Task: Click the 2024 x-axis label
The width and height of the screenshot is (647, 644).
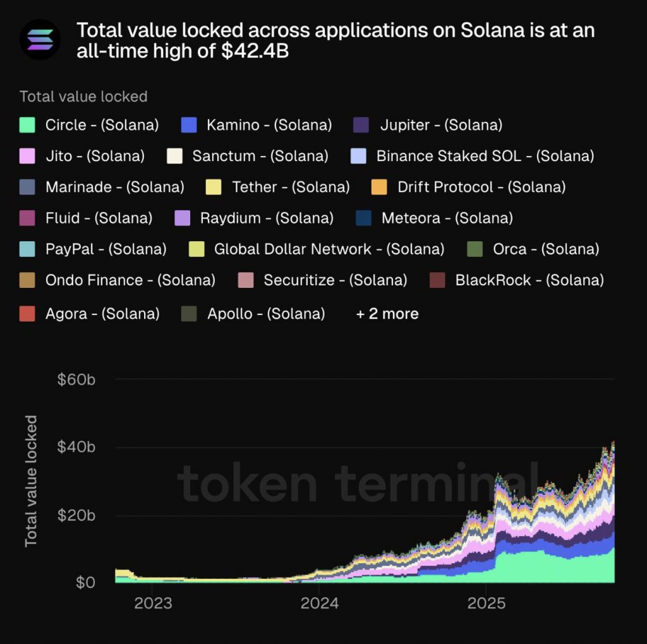Action: pos(318,604)
